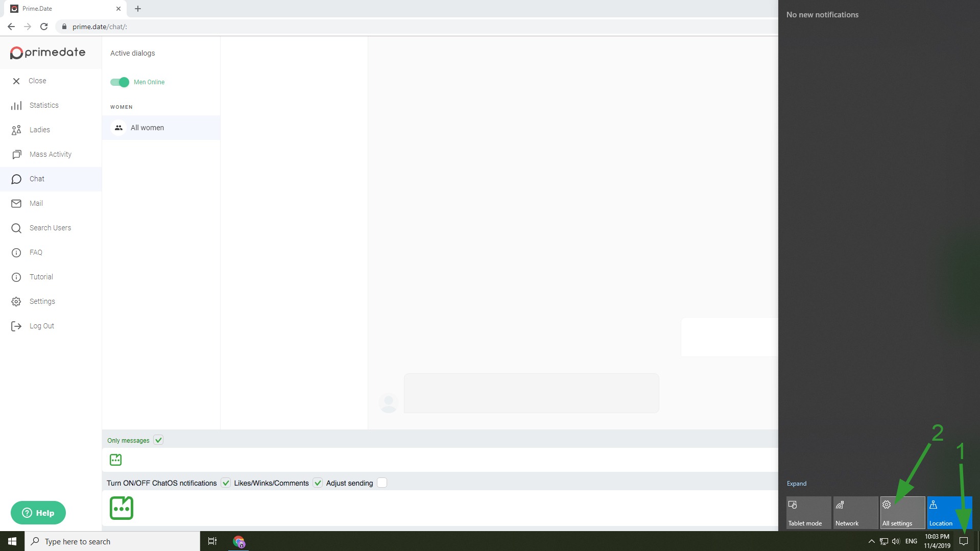Click the Close X icon in sidebar
980x551 pixels.
[16, 81]
